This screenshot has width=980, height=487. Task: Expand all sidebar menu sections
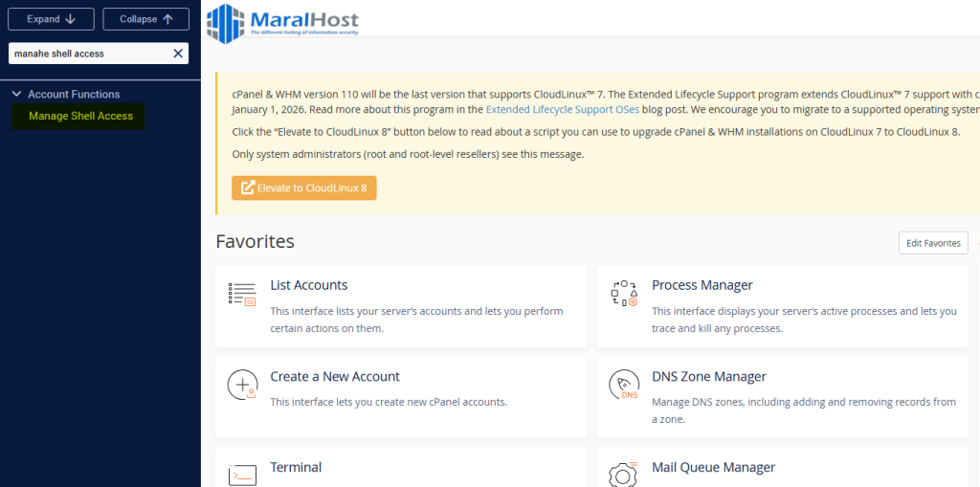click(x=52, y=19)
